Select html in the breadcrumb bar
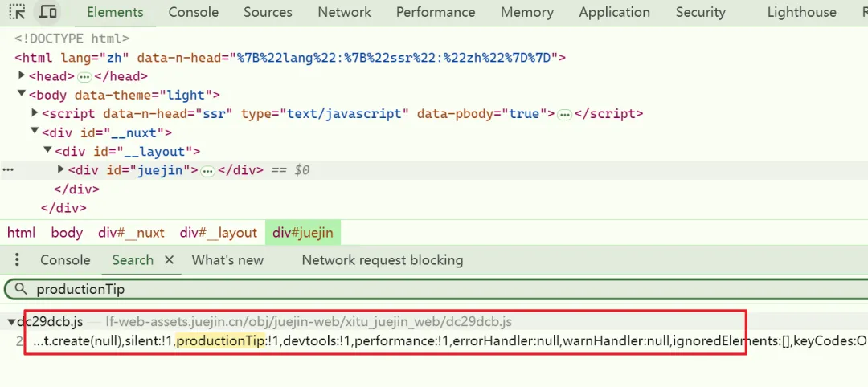 click(x=21, y=233)
